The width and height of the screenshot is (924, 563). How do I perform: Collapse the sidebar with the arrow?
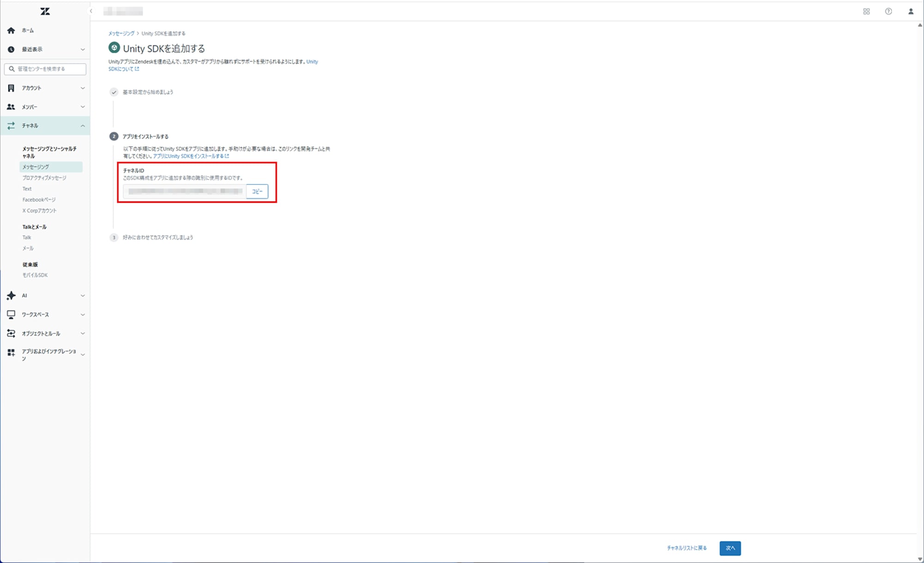click(x=91, y=11)
